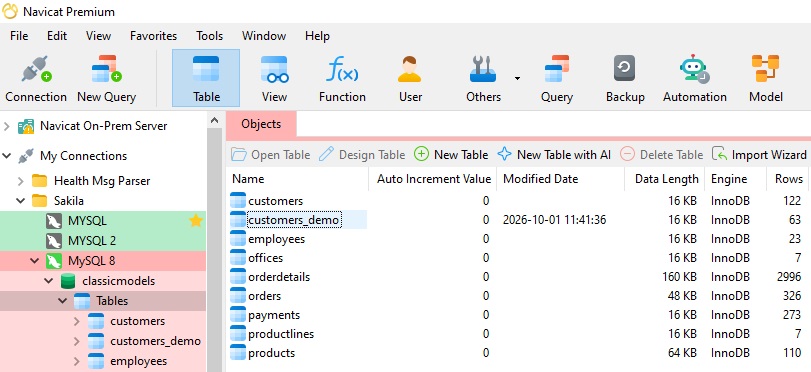Open the Tools menu
811x372 pixels.
209,36
